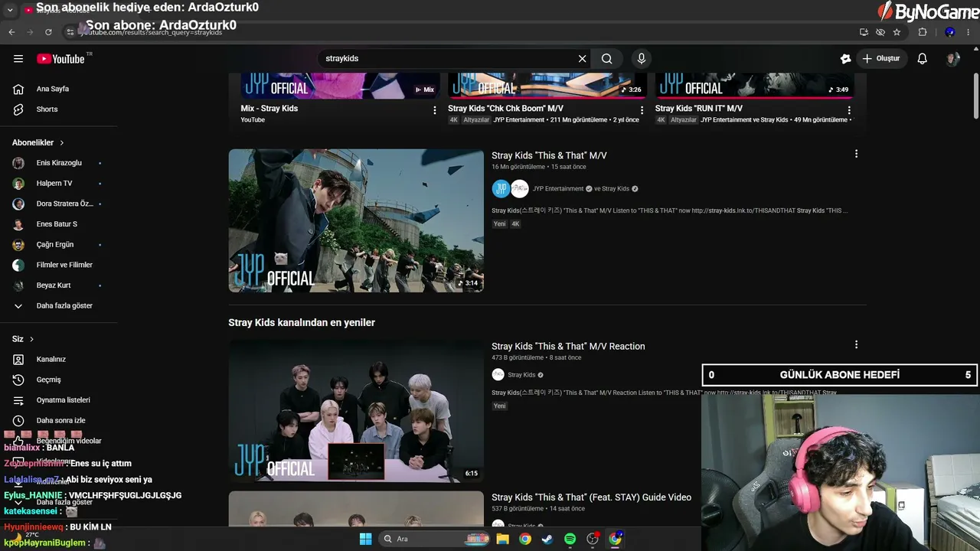Open the notifications bell

(x=923, y=59)
